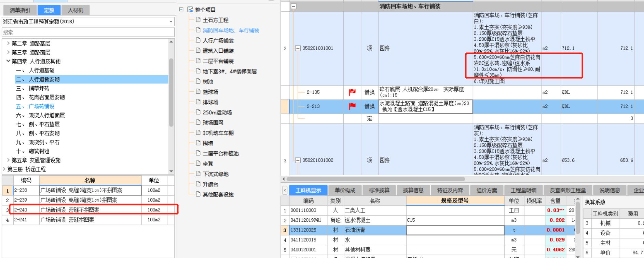Click the 围墙 document icon
644x258 pixels.
198,143
